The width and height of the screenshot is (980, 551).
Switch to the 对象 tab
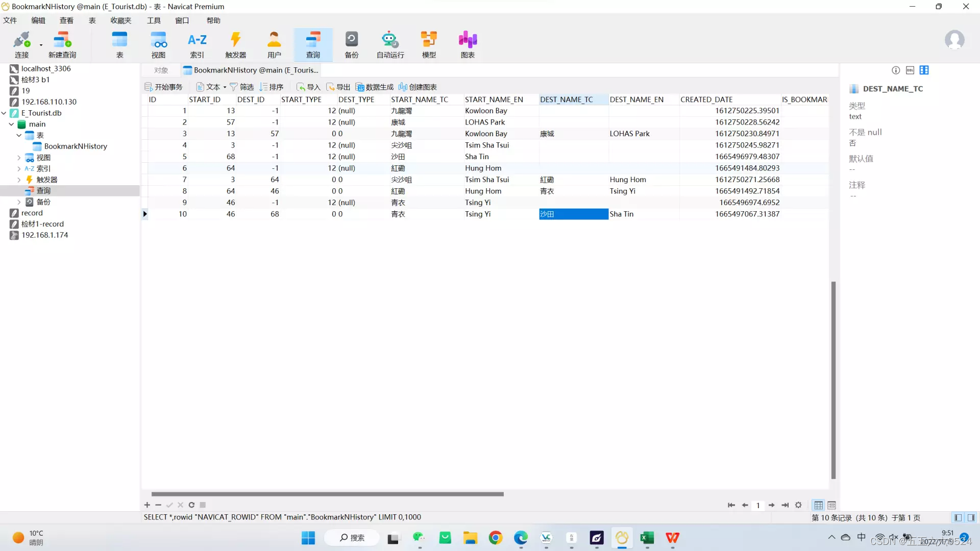[161, 70]
